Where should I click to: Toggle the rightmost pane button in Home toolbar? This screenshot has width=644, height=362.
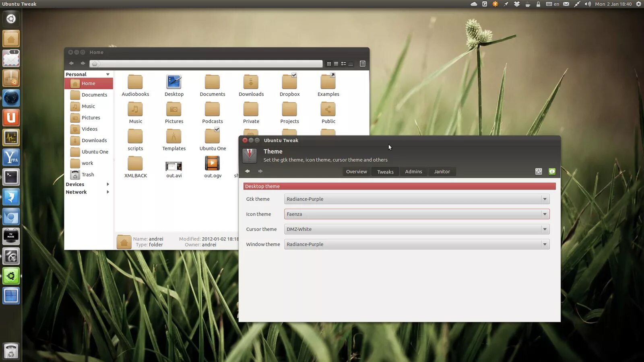pos(362,64)
